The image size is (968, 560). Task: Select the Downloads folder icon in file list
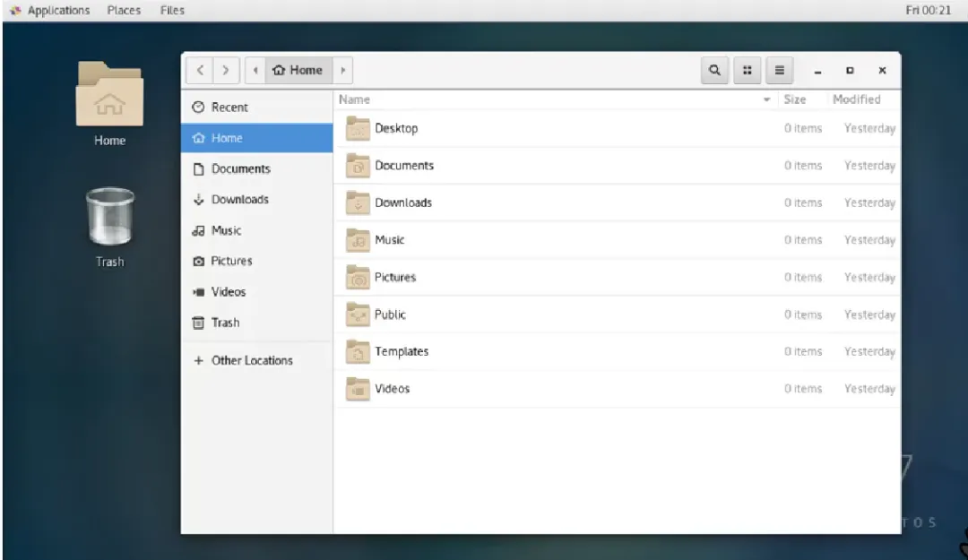click(358, 202)
